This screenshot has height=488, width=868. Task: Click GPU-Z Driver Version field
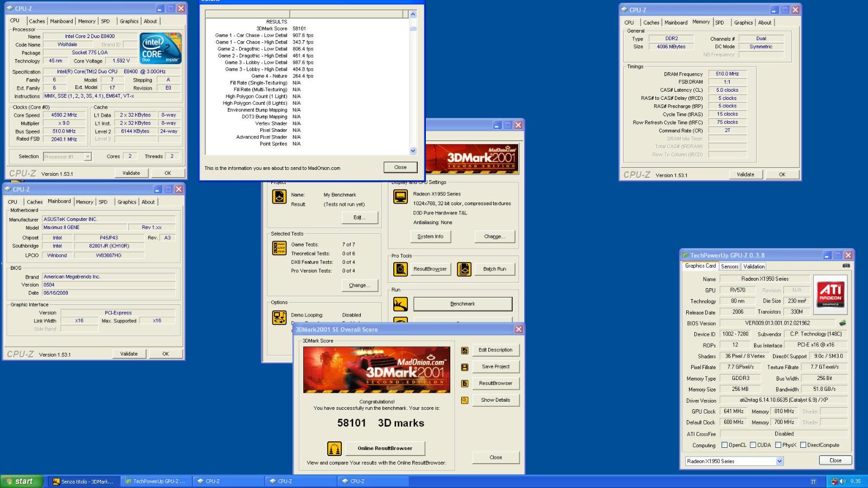(x=783, y=400)
